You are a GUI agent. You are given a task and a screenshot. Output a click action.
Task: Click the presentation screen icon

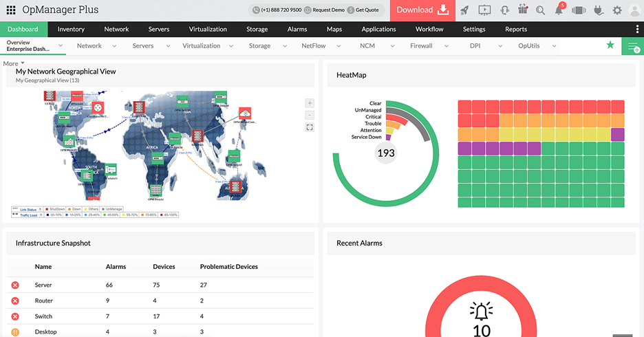(484, 10)
